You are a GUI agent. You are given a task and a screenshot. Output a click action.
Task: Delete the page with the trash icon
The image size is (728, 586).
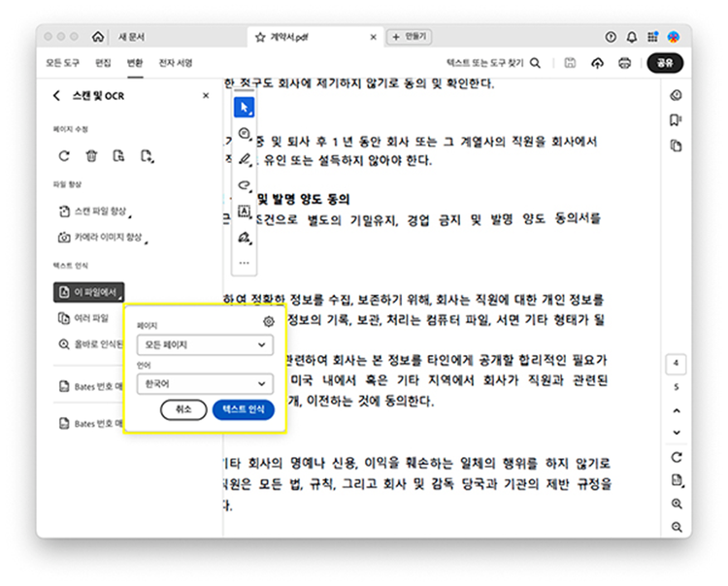tap(91, 156)
